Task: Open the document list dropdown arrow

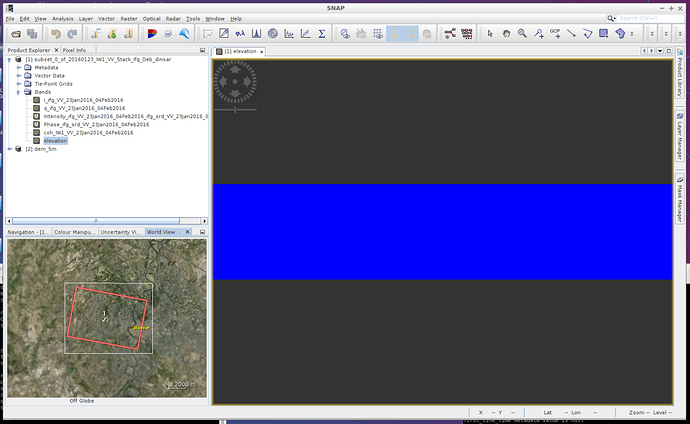Action: [x=660, y=51]
